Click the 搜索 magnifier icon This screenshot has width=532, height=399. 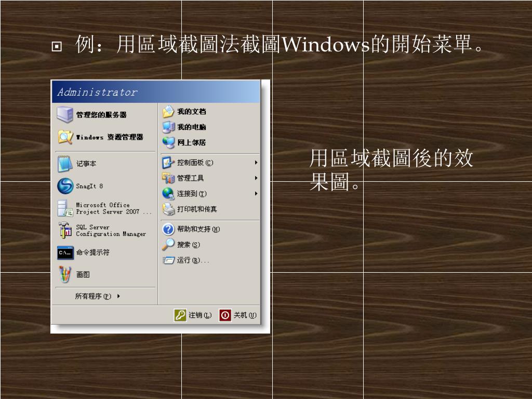(168, 244)
